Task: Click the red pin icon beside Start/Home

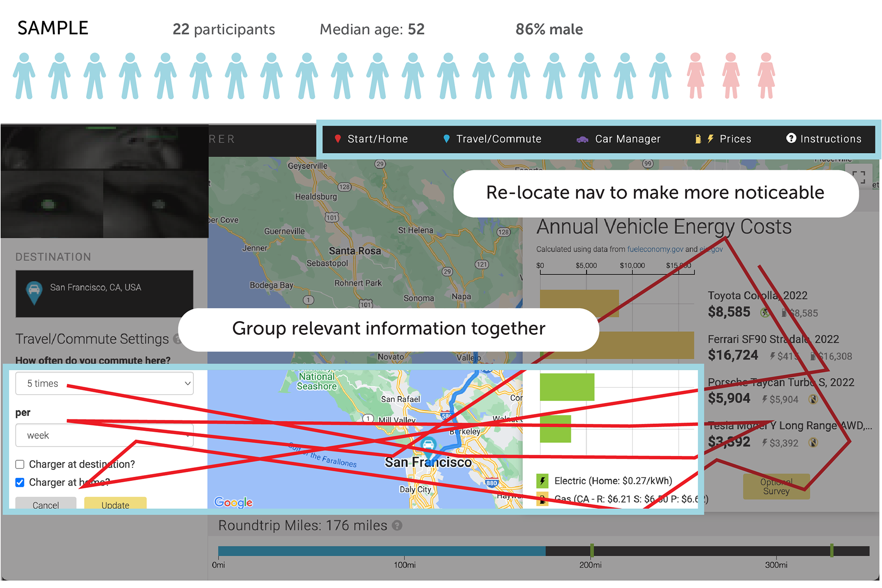Action: 338,139
